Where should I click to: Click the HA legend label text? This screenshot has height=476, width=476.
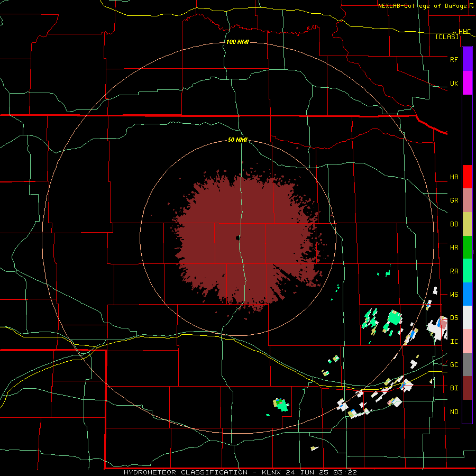(x=454, y=177)
